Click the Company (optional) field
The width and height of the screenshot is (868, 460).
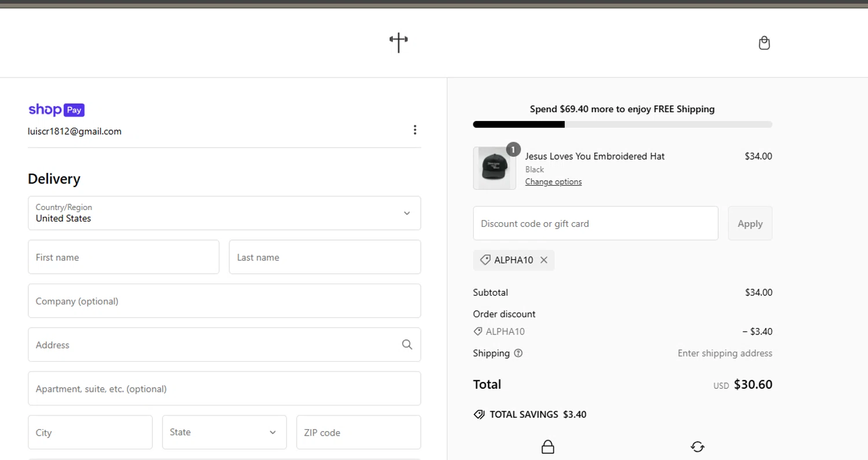click(225, 301)
